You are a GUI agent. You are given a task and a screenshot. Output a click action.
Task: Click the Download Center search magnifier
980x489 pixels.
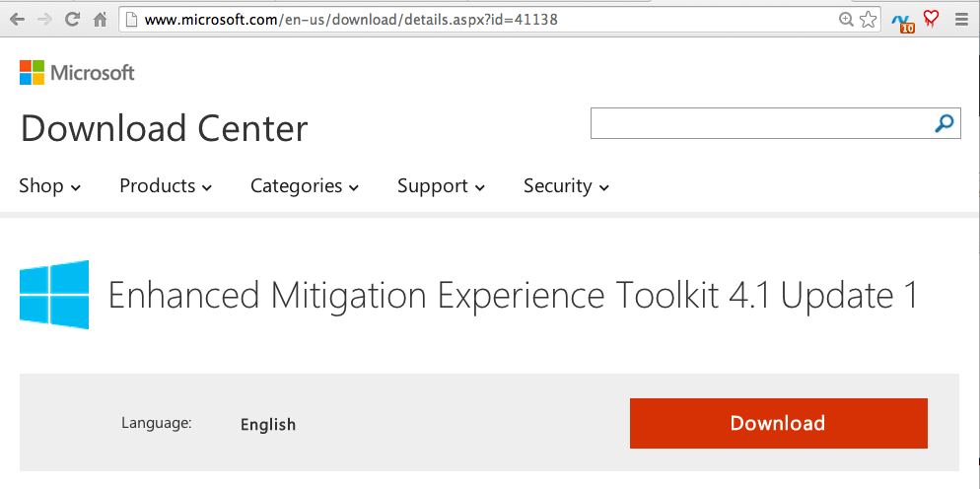945,123
